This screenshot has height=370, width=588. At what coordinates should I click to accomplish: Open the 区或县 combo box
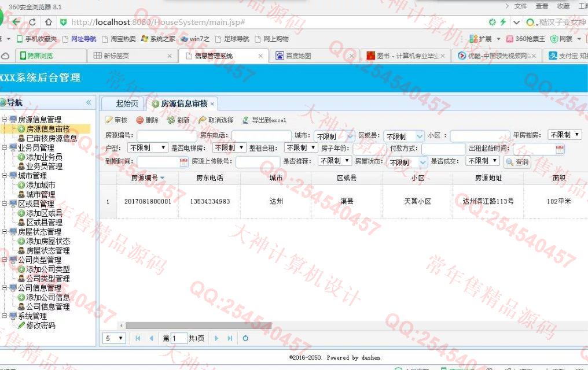(420, 136)
